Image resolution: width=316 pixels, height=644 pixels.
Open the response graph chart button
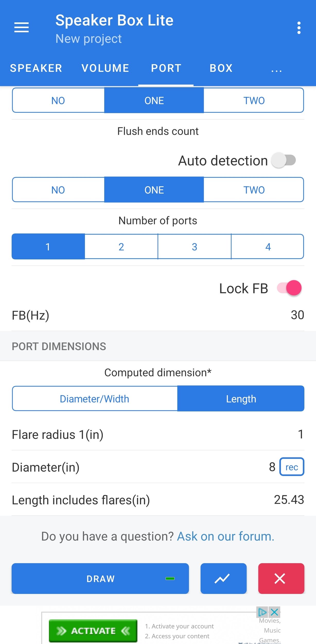pyautogui.click(x=223, y=578)
